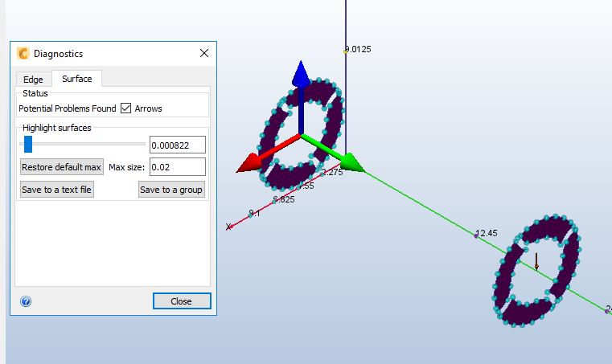Click the Max size input field
This screenshot has height=364, width=612.
coord(178,167)
